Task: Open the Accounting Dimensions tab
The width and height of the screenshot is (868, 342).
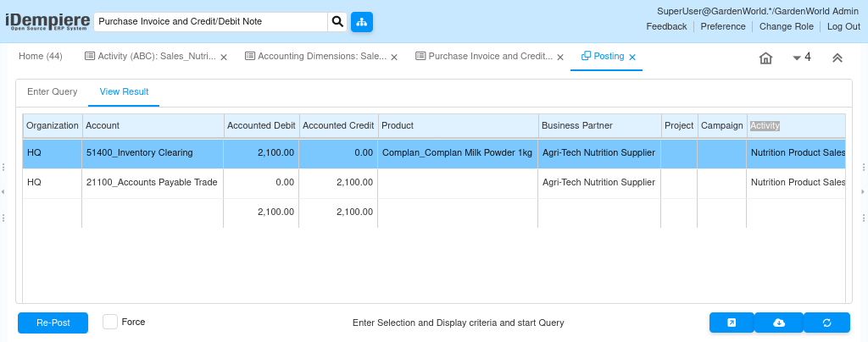Action: 314,57
